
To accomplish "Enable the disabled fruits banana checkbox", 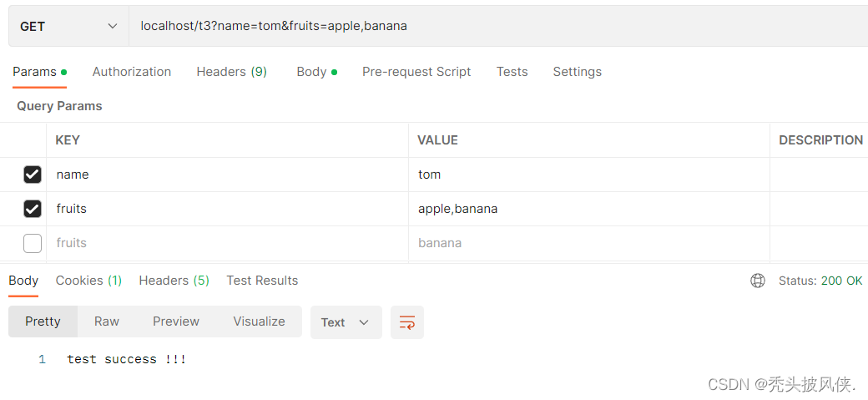I will click(32, 243).
